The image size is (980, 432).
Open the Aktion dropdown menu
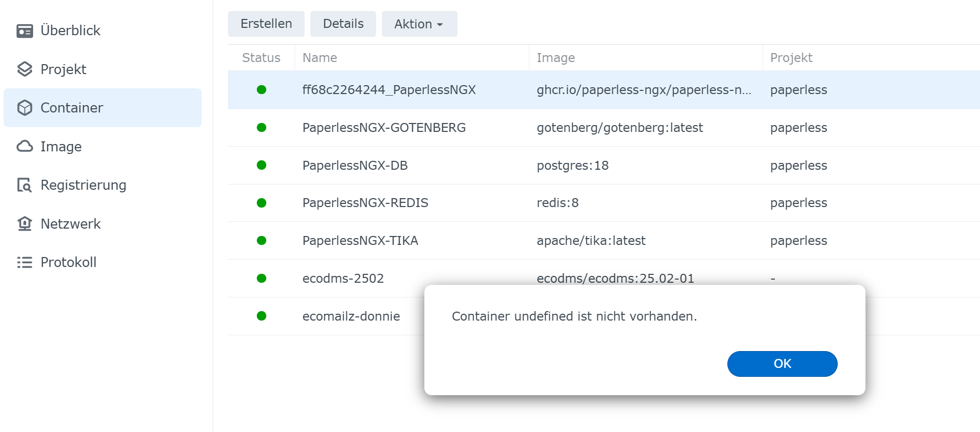coord(419,24)
